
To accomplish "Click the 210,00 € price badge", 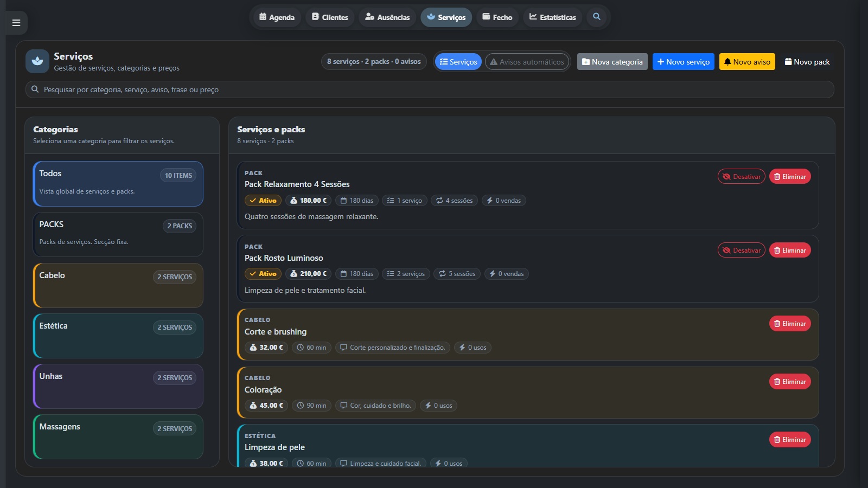I will [308, 273].
